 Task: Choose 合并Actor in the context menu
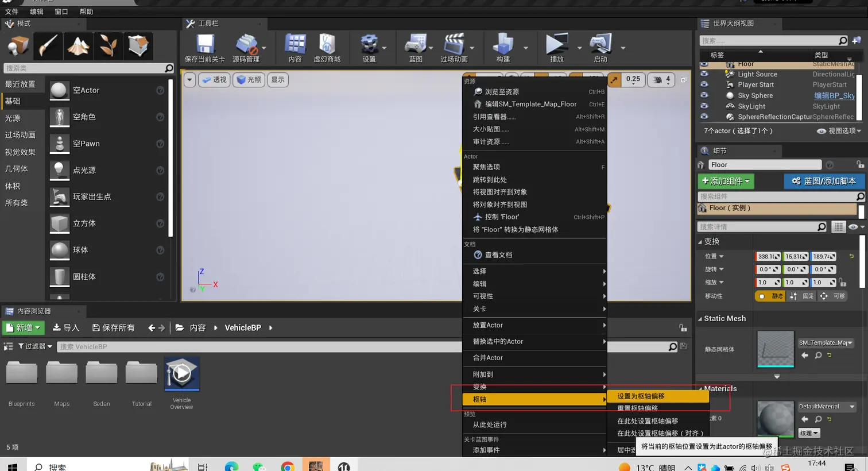[x=534, y=358]
